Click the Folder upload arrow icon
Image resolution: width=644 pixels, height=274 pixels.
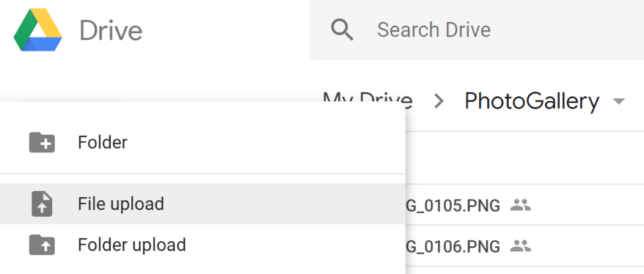tap(42, 245)
